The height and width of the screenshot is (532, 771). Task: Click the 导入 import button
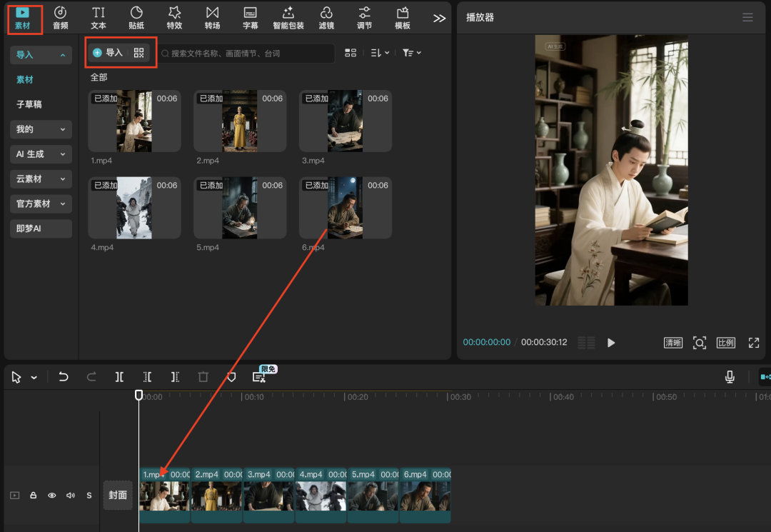[x=108, y=53]
